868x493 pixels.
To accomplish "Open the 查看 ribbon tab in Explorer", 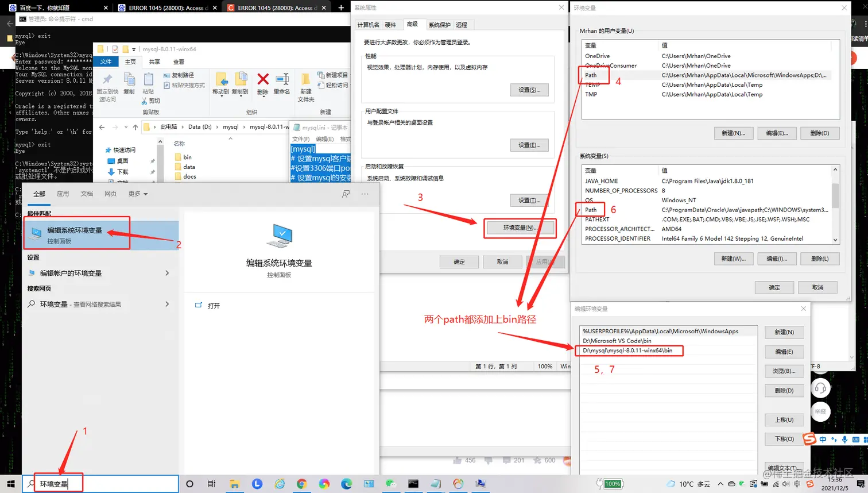I will pyautogui.click(x=179, y=61).
